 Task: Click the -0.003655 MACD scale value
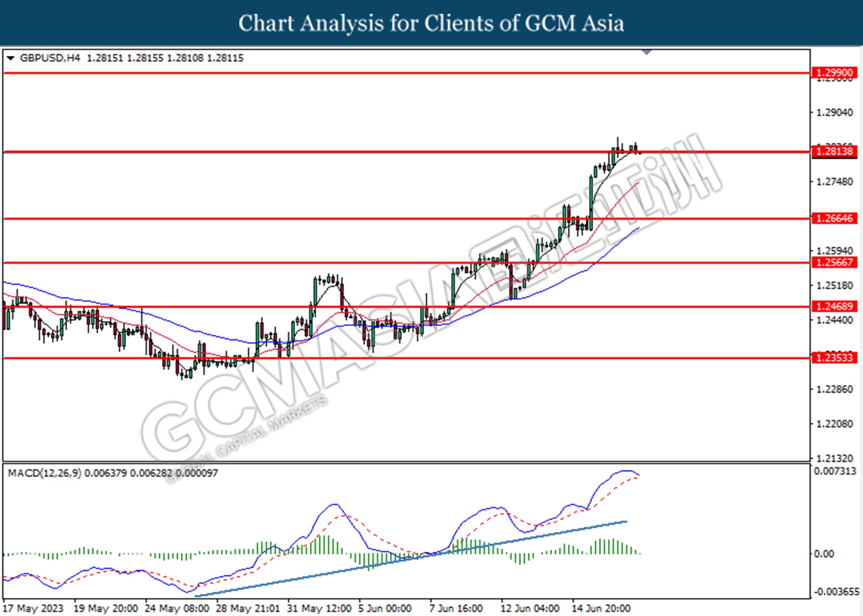tap(837, 591)
